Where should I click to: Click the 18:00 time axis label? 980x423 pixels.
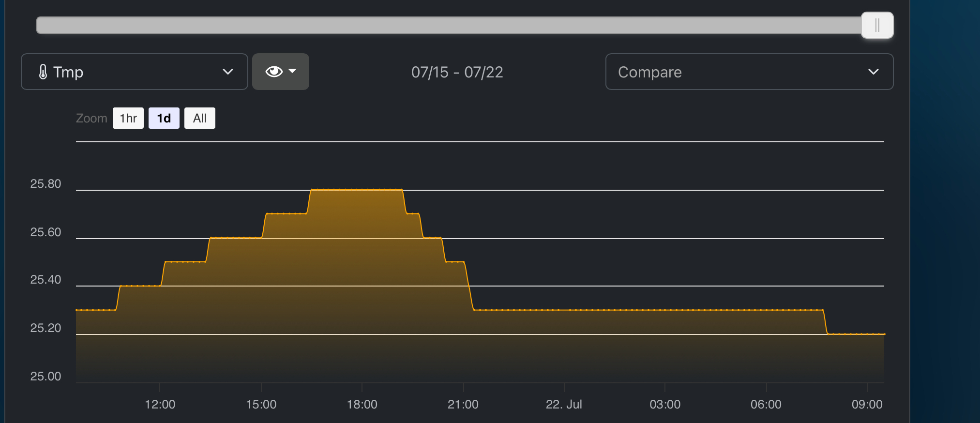point(362,404)
